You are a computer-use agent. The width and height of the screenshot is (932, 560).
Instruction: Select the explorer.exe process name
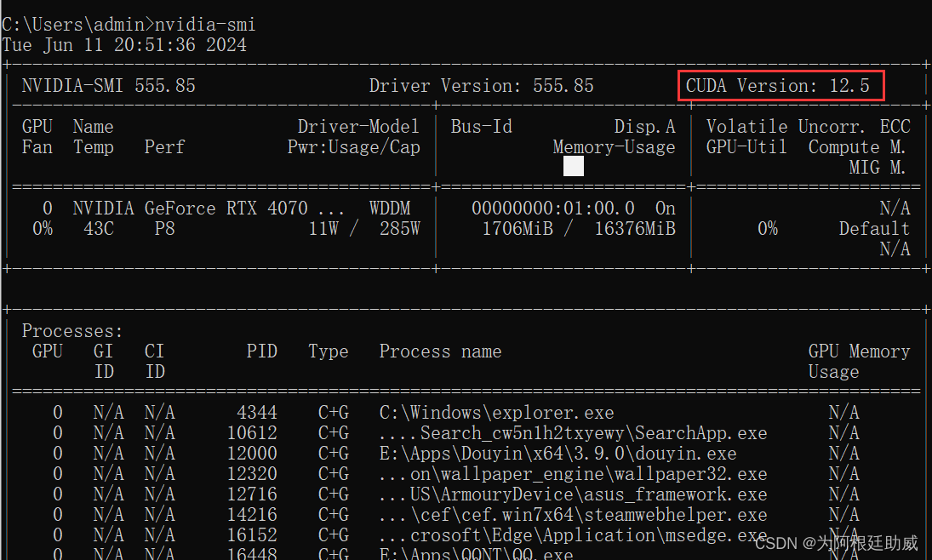(x=496, y=412)
